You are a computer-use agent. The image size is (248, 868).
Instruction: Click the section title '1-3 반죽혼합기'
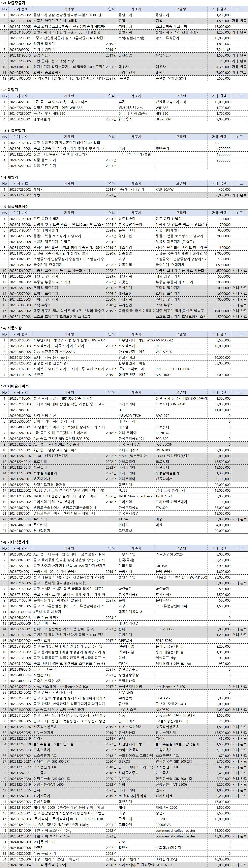(13, 131)
